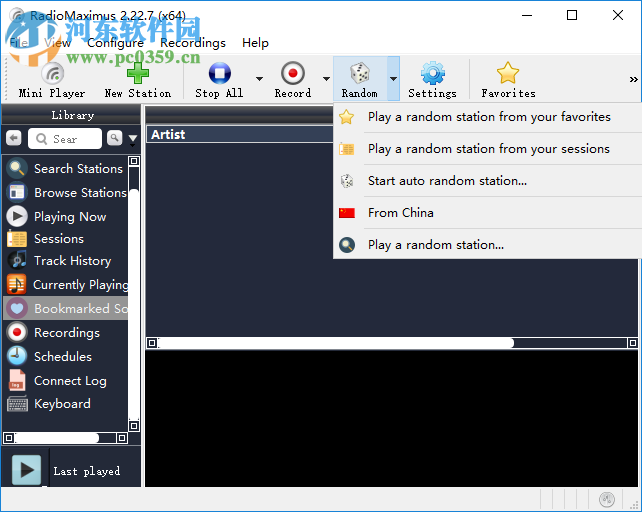Click the Recordings red dot icon
Screen dimensions: 642x512
(x=17, y=332)
